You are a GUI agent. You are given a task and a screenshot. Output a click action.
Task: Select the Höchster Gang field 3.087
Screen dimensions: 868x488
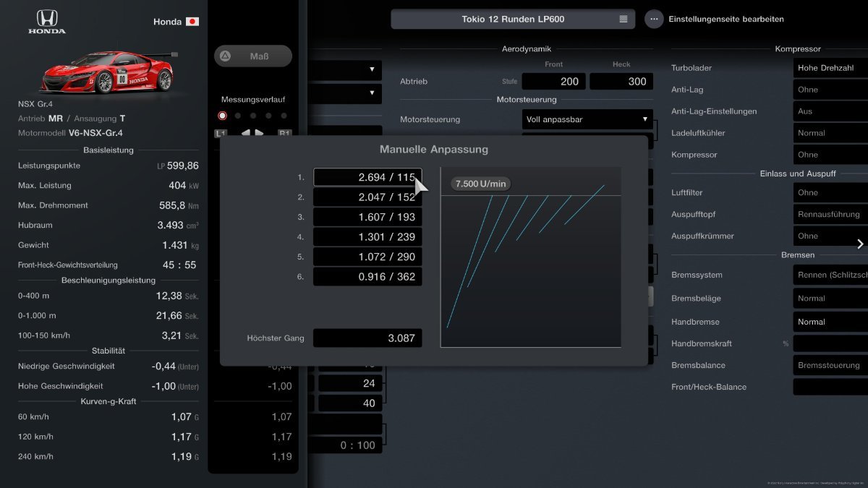click(367, 338)
